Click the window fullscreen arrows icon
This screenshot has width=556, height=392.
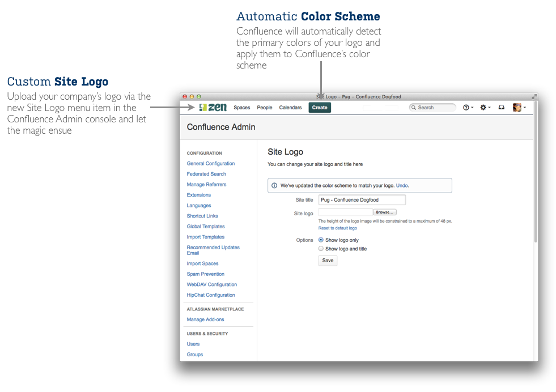pos(534,96)
